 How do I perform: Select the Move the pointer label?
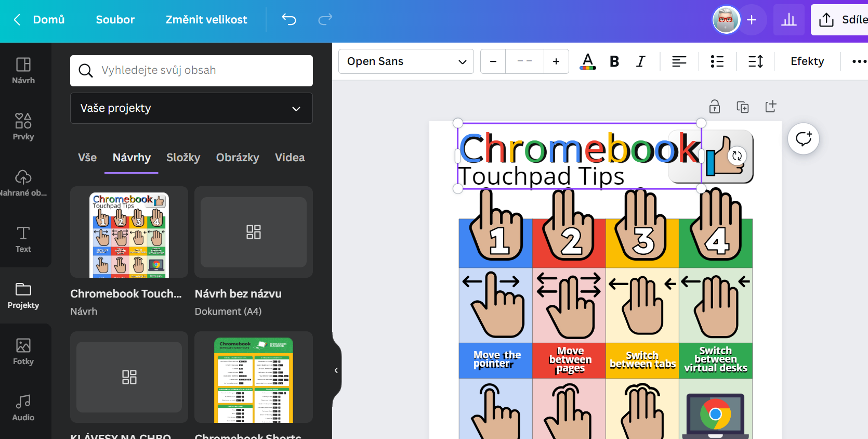tap(496, 360)
